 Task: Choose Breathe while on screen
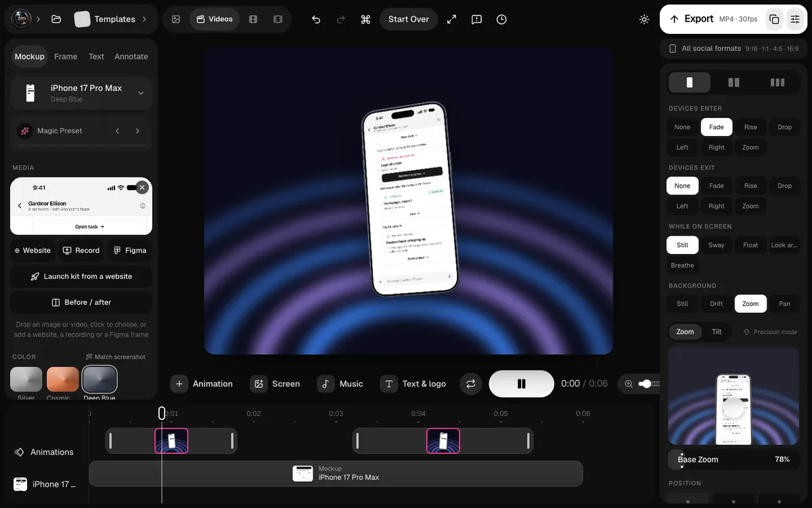682,265
